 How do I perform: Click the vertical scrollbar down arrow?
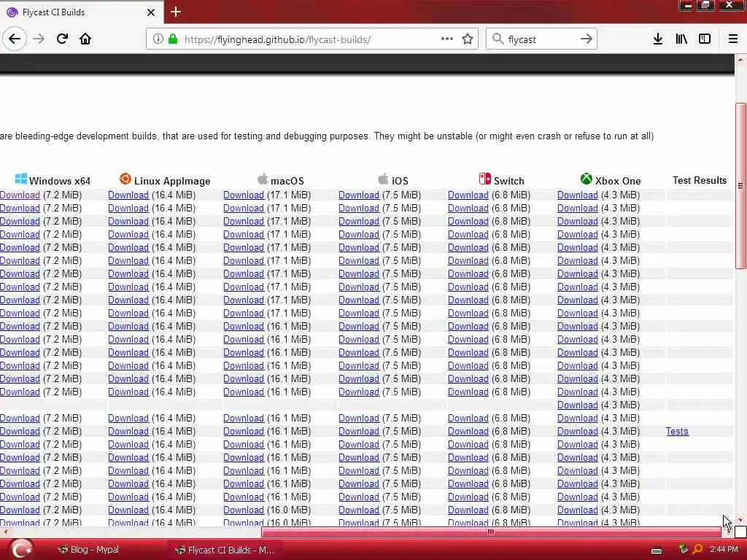coord(740,520)
